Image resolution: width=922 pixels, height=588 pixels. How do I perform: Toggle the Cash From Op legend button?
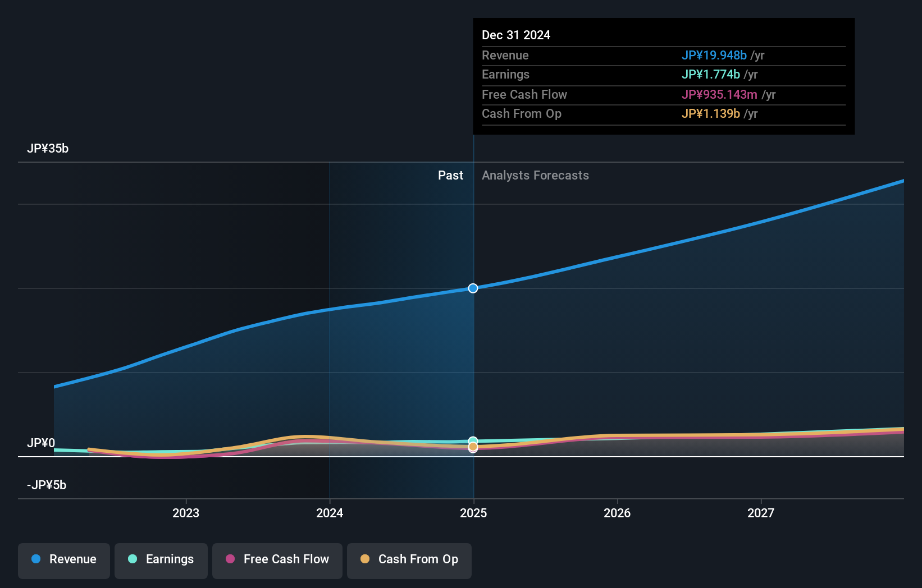[x=409, y=561]
